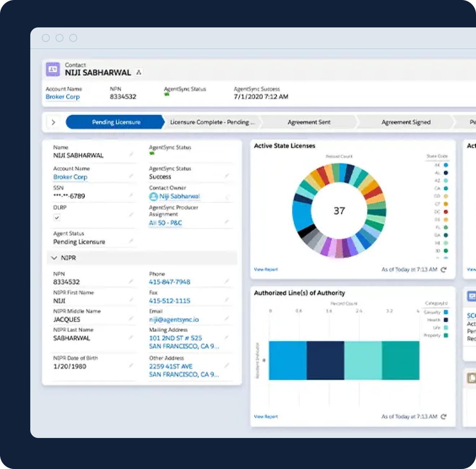This screenshot has width=476, height=469.
Task: Open the Broker Corp account link in header
Action: click(x=63, y=97)
